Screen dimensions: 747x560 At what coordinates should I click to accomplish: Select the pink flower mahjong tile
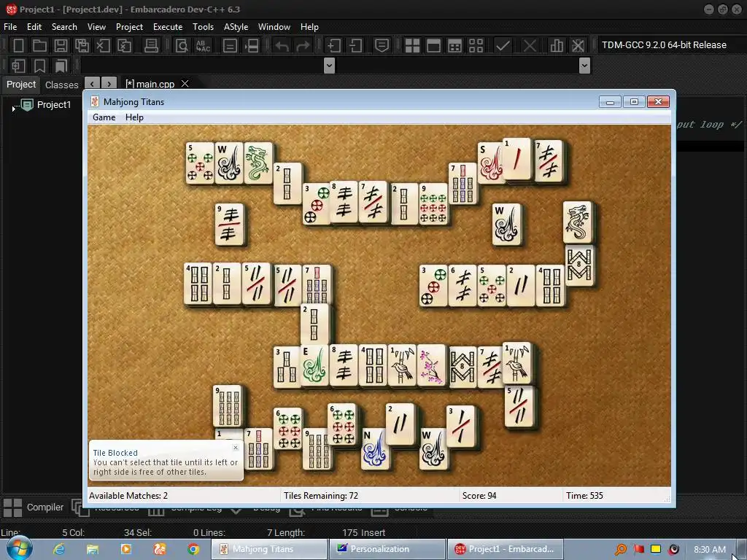coord(431,365)
